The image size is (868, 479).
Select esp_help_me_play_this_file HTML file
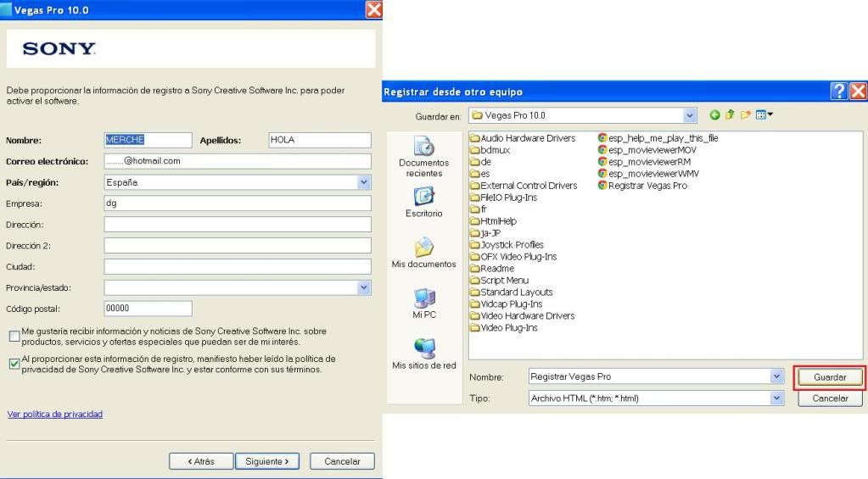tap(658, 138)
